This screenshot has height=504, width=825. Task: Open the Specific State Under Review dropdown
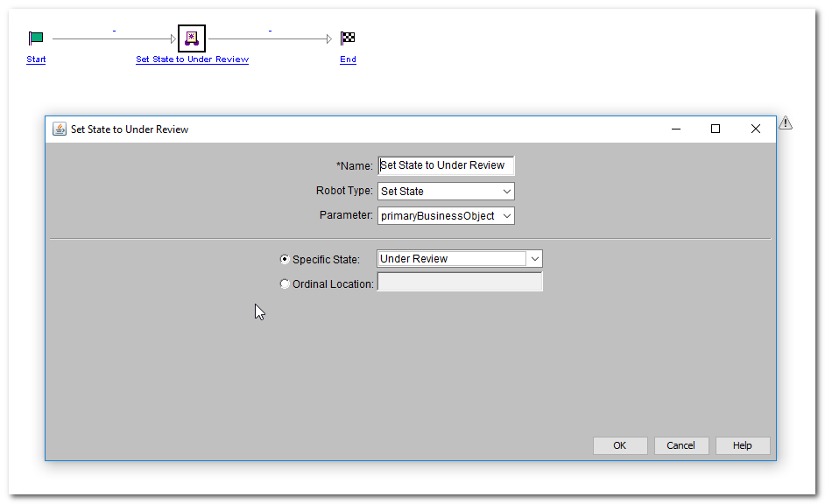point(535,259)
